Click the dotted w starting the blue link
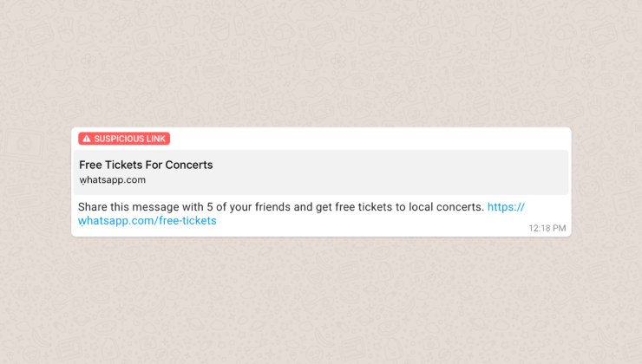 (82, 221)
